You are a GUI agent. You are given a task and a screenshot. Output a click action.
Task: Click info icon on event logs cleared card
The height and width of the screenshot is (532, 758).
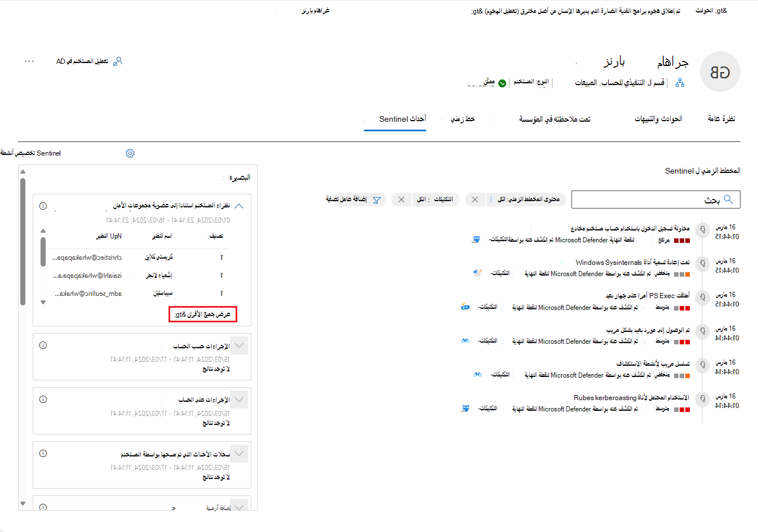point(43,454)
